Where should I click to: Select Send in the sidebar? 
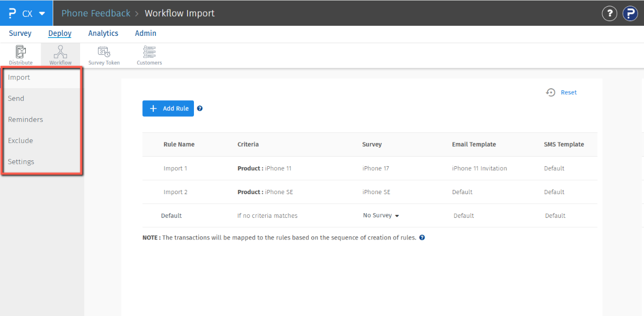click(x=16, y=98)
